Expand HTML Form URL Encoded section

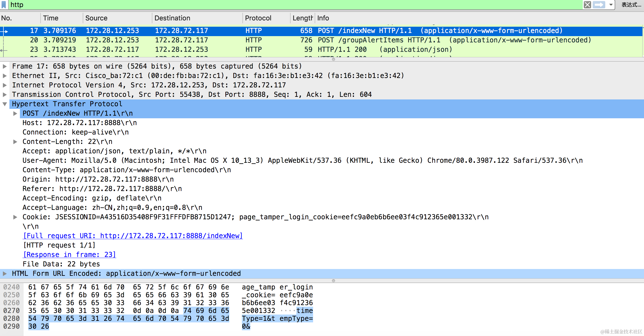coord(5,274)
